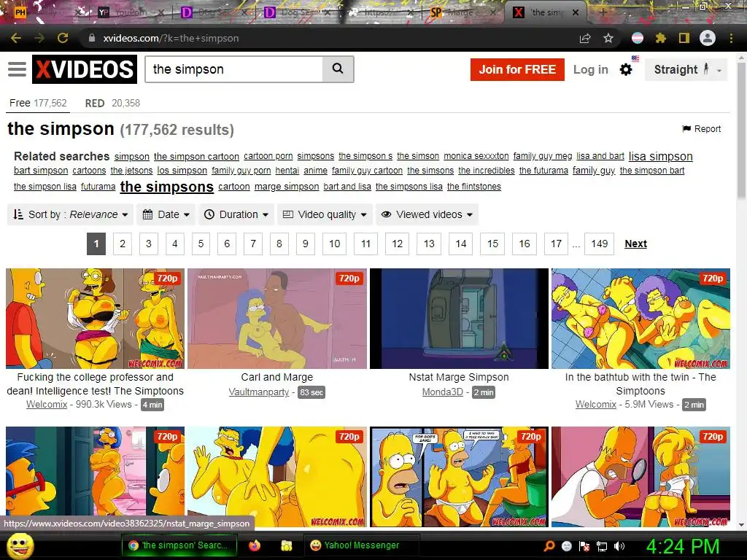Open site settings gear icon
The height and width of the screenshot is (560, 747).
point(626,69)
